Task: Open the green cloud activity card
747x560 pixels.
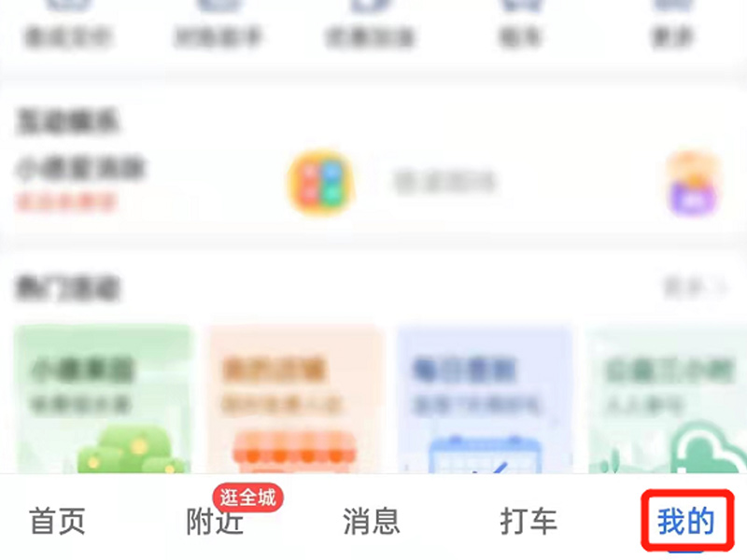Action: click(x=667, y=399)
